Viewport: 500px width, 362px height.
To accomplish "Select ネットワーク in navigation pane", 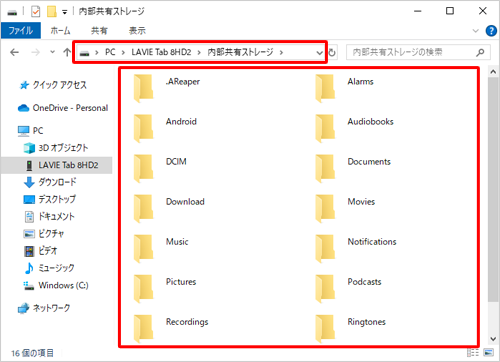I will coord(51,308).
